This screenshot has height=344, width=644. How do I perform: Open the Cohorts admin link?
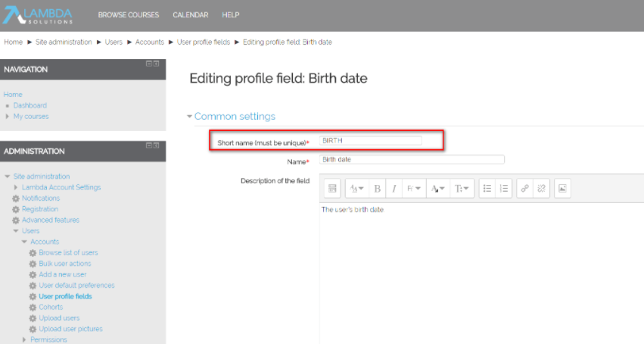(x=51, y=308)
